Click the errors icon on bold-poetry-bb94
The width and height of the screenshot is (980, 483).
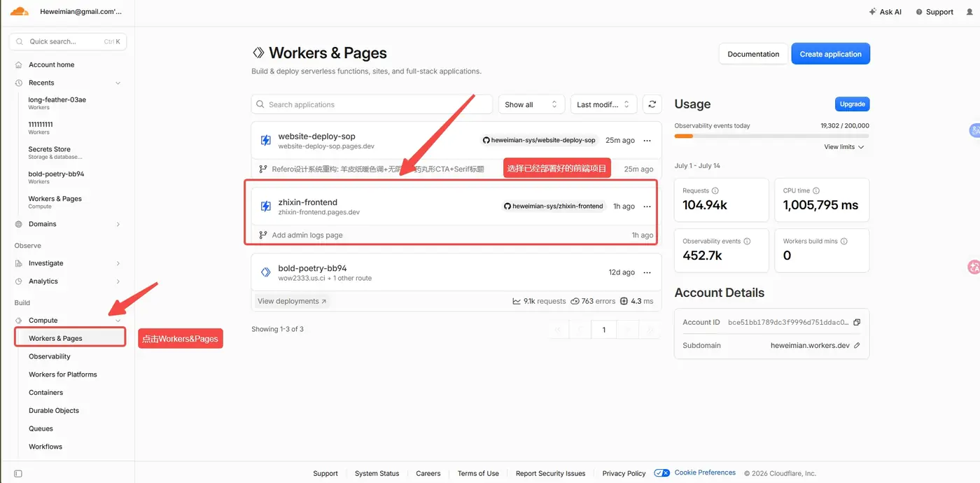[x=575, y=301]
